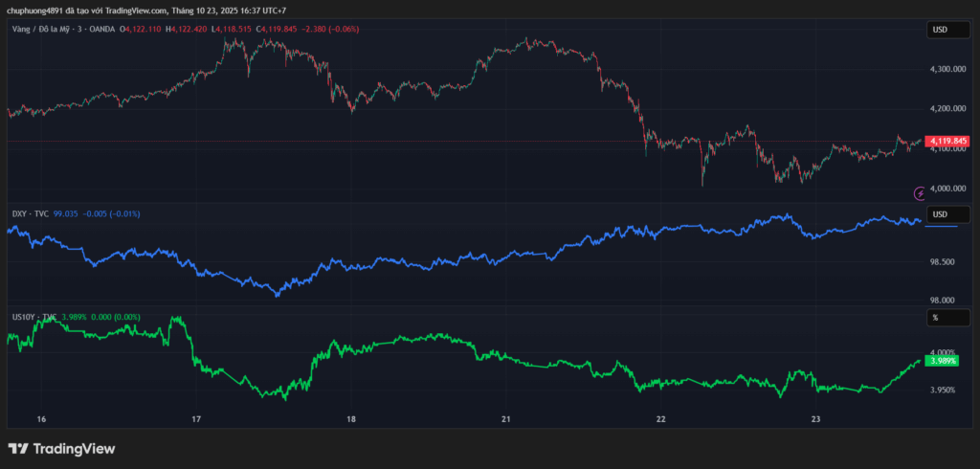Image resolution: width=980 pixels, height=469 pixels.
Task: Click date 23 on the time axis
Action: [816, 419]
